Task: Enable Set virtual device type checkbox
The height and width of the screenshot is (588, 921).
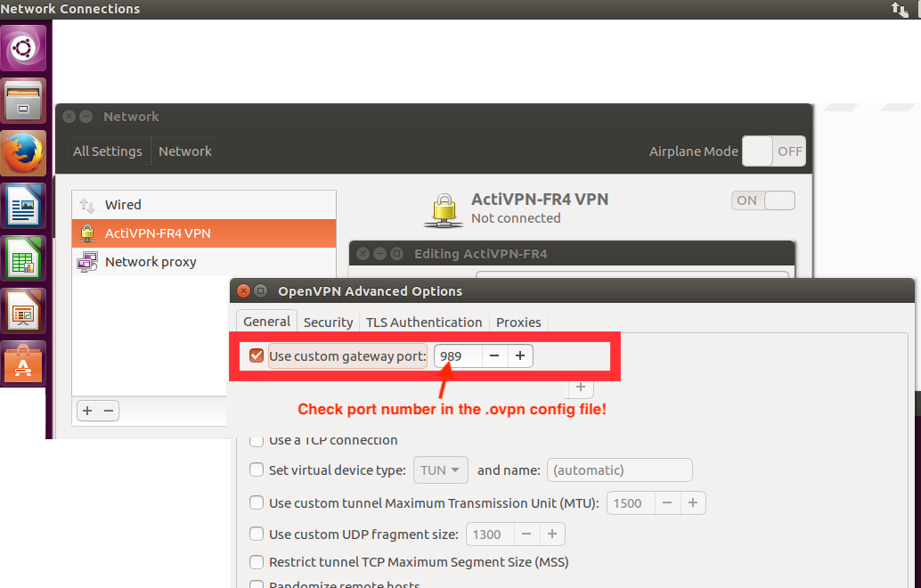Action: coord(257,470)
